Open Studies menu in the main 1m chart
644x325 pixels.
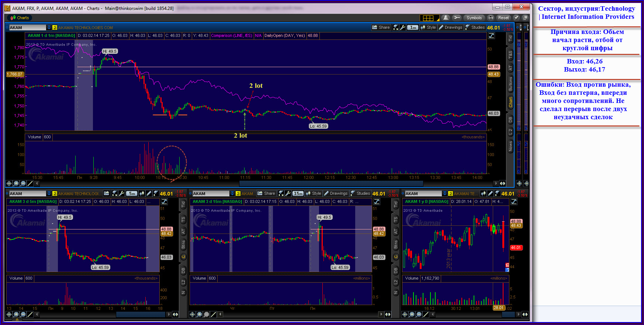click(475, 27)
